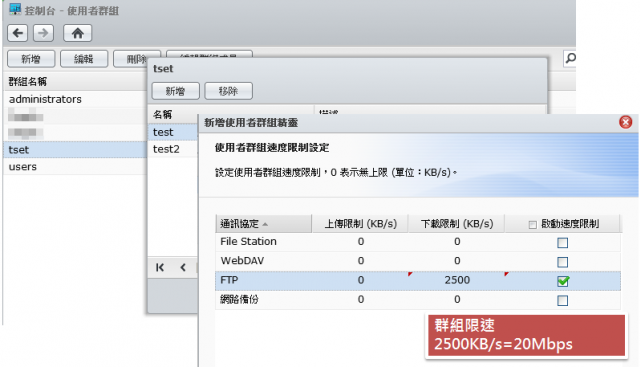Viewport: 640px width, 367px height.
Task: Click 新增 in the tset window
Action: pyautogui.click(x=176, y=91)
